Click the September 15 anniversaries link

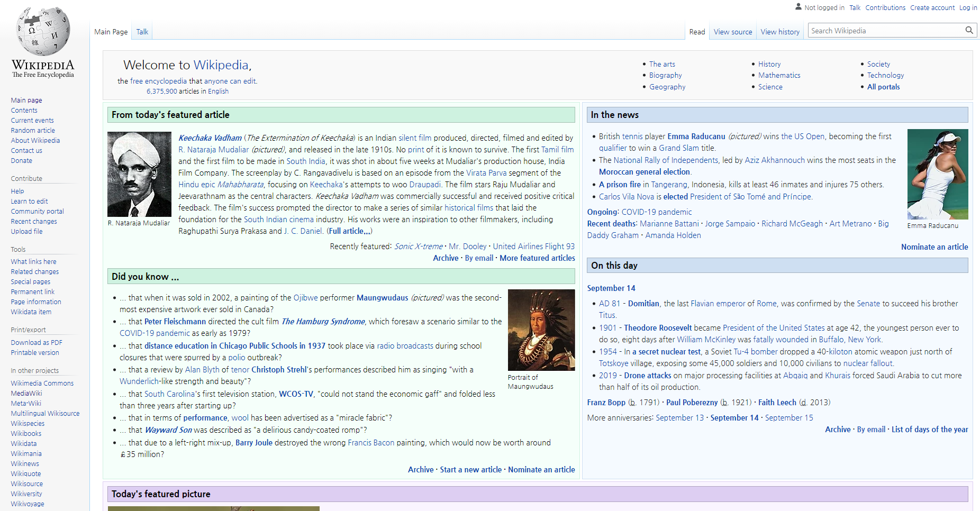789,417
